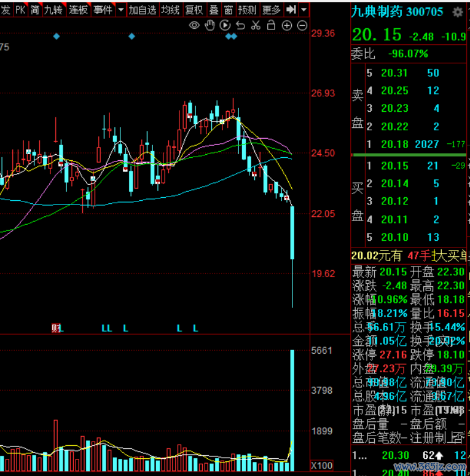
Task: Click the 5661 volume axis label
Action: [322, 351]
